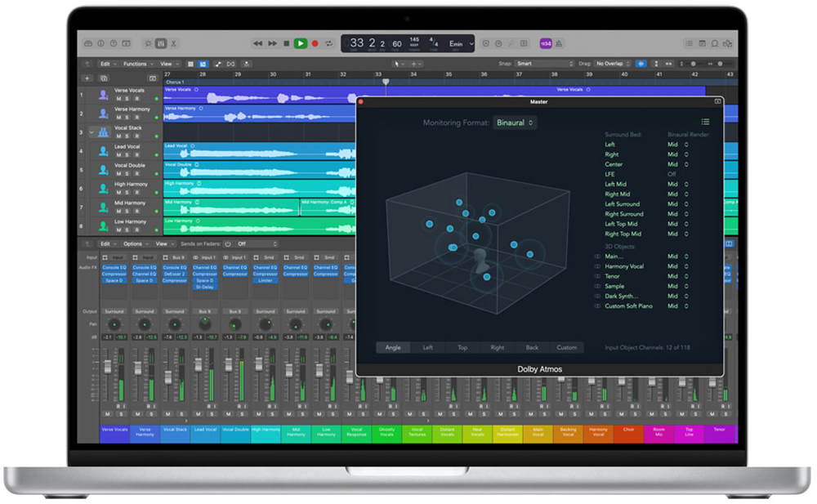Click the Limiter plug-in slot
This screenshot has height=504, width=817.
(x=266, y=280)
